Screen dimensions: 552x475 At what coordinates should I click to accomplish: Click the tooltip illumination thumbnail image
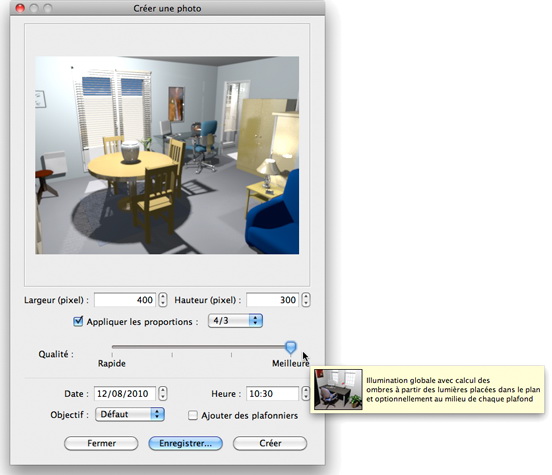tap(338, 389)
